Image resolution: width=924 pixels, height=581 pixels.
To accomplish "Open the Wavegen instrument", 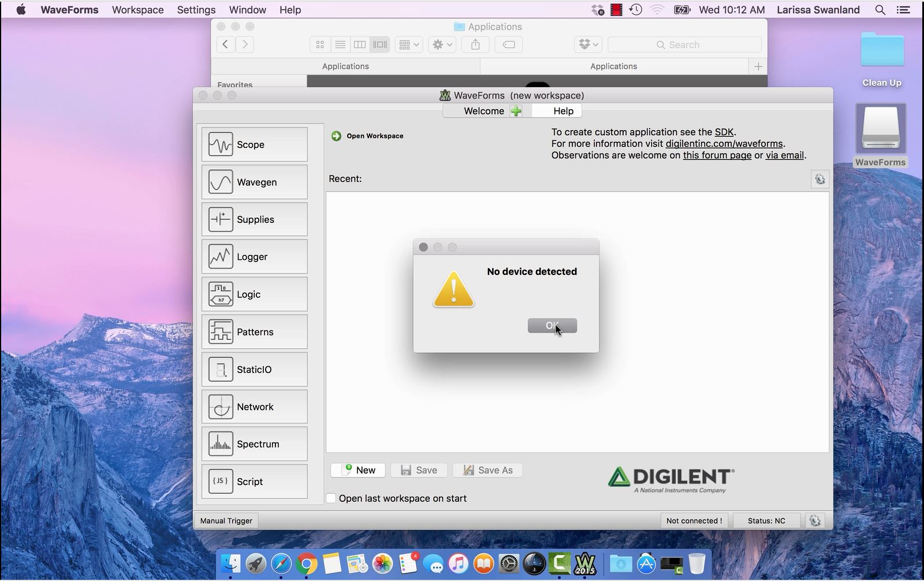I will (254, 182).
